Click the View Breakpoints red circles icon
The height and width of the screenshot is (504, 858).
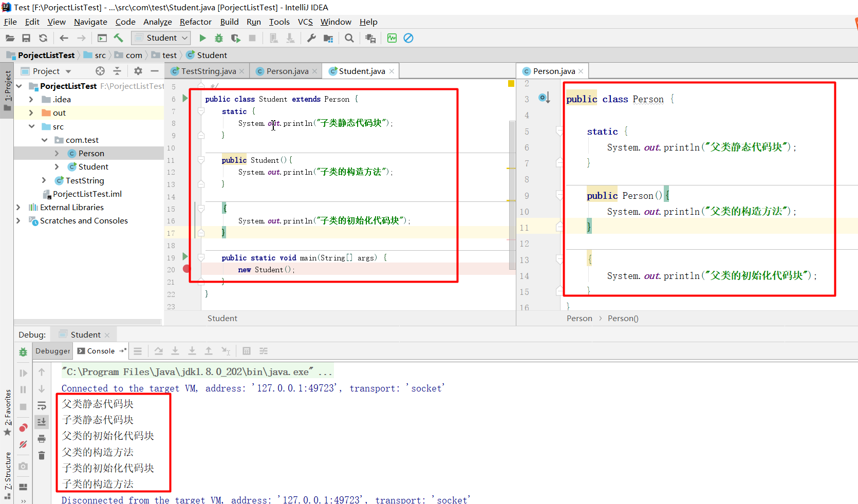click(23, 428)
